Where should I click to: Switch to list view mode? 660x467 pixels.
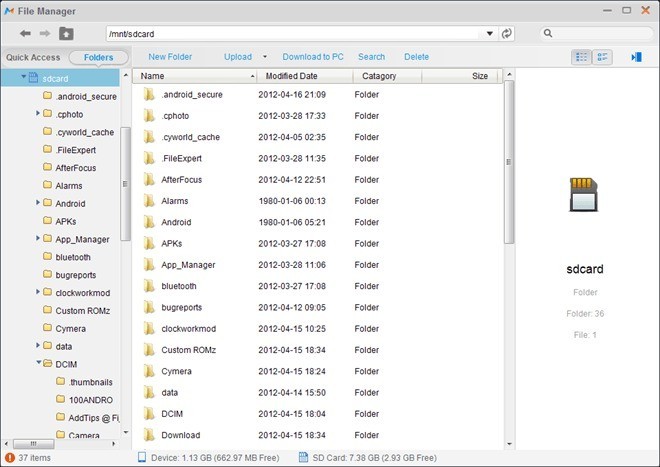(582, 57)
